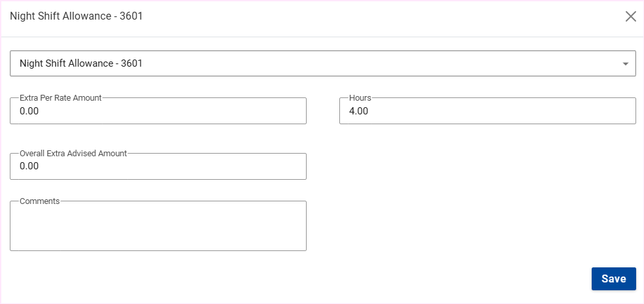Focus the Hours input field
The image size is (644, 304).
[487, 111]
